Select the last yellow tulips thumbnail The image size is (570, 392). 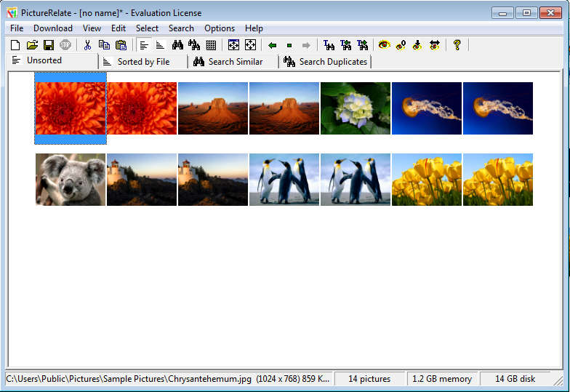[x=498, y=180]
